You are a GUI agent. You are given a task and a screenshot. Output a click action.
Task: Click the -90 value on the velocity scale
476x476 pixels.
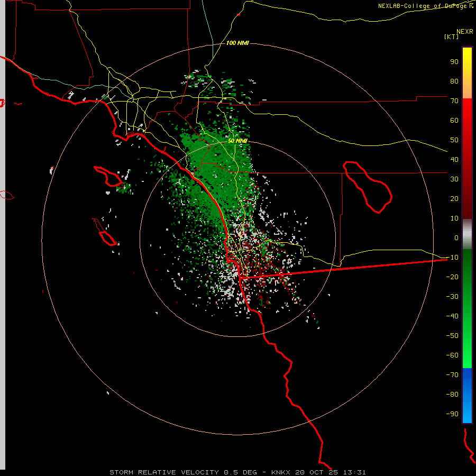pyautogui.click(x=452, y=414)
